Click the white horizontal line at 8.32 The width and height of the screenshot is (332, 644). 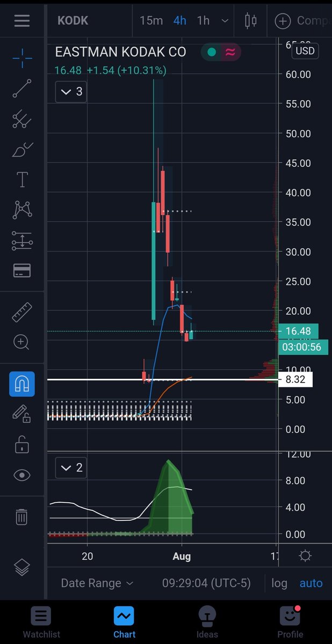[162, 379]
